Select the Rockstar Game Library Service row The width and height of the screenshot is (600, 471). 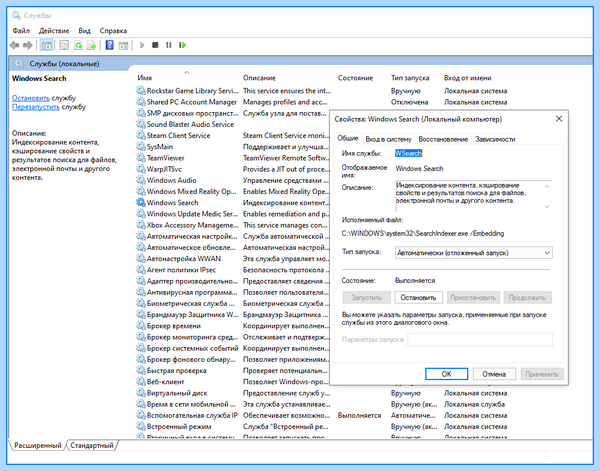(322, 91)
